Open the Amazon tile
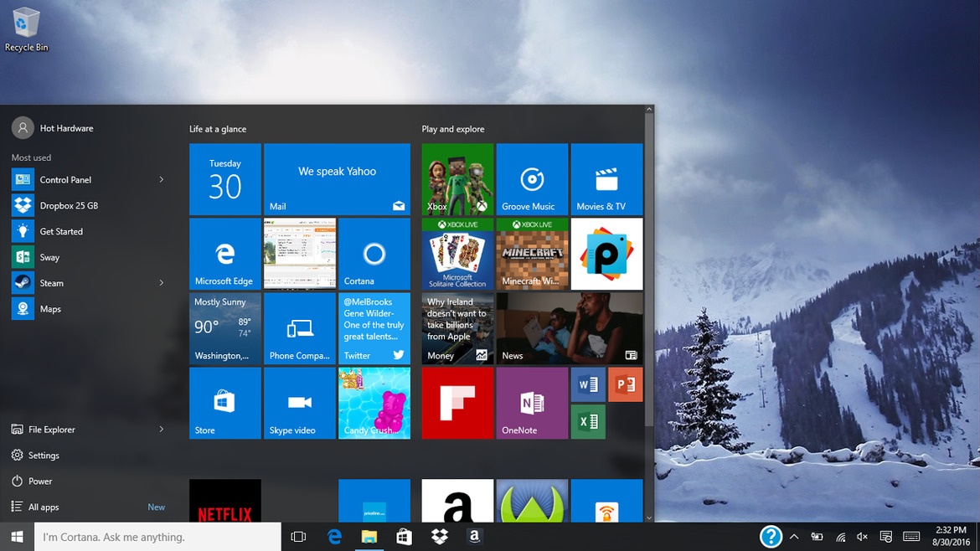 coord(457,501)
